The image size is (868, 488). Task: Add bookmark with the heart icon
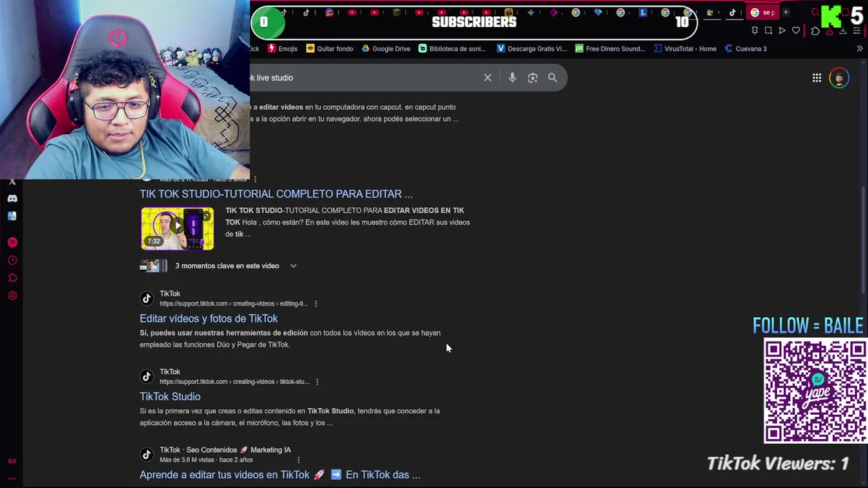pyautogui.click(x=796, y=30)
